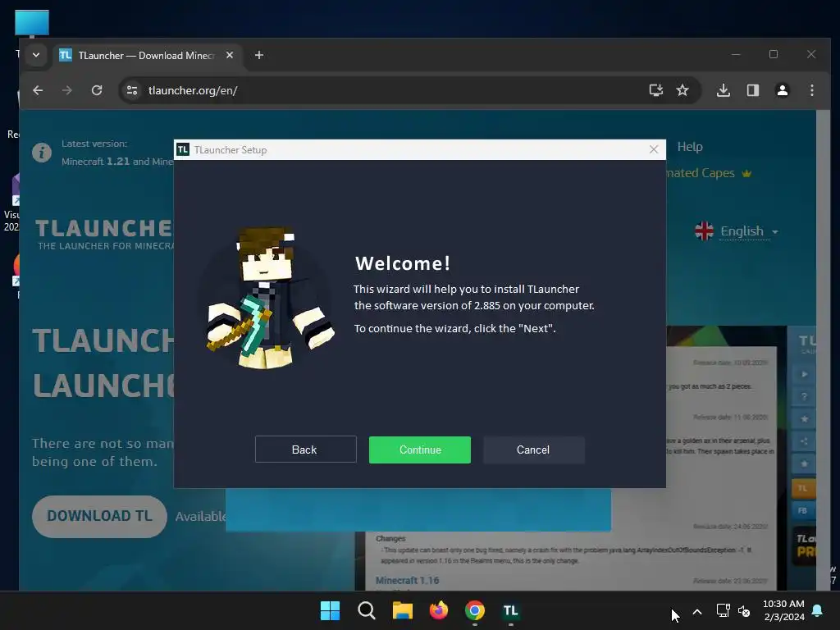Click the network tray icon
840x630 pixels.
pyautogui.click(x=724, y=610)
